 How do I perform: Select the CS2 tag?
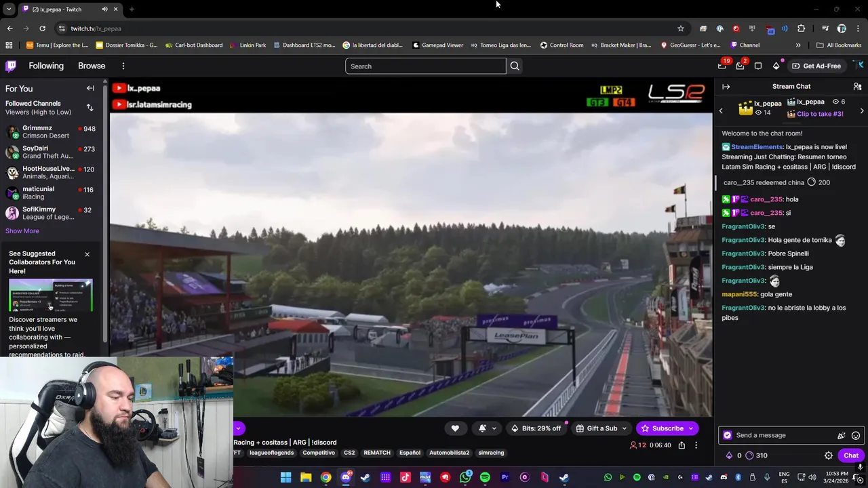tap(349, 453)
